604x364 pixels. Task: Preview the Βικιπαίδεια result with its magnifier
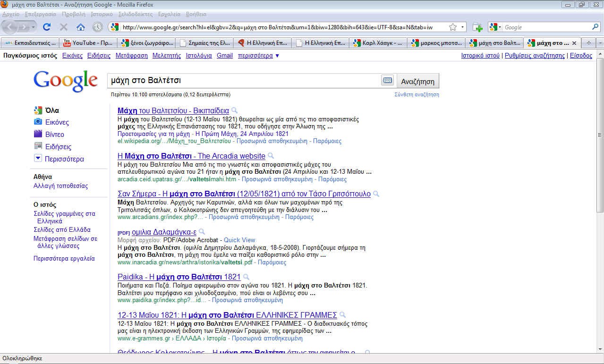[235, 111]
